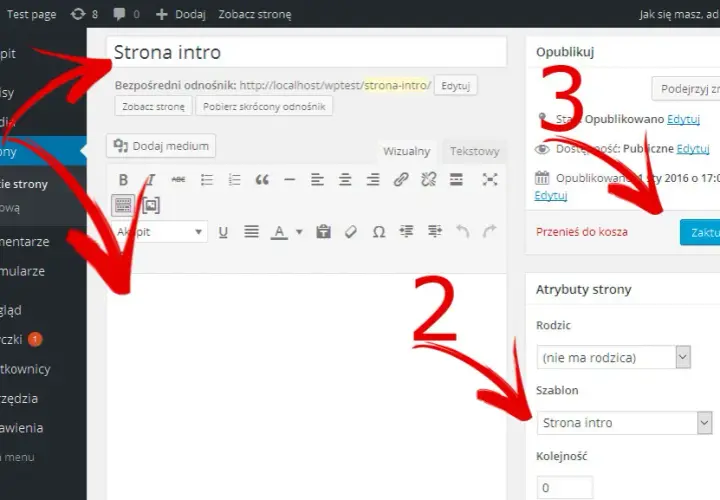
Task: Insert a numbered list
Action: 234,180
